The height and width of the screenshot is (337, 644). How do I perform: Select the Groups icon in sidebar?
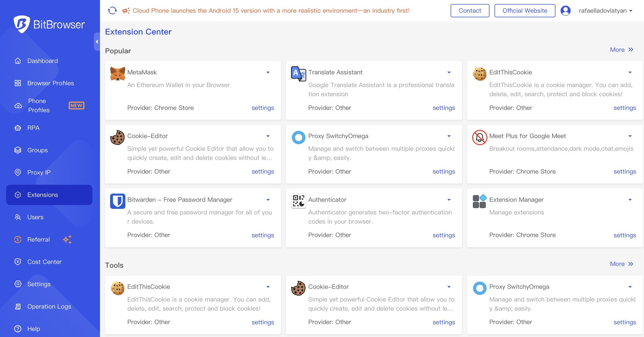coord(18,150)
